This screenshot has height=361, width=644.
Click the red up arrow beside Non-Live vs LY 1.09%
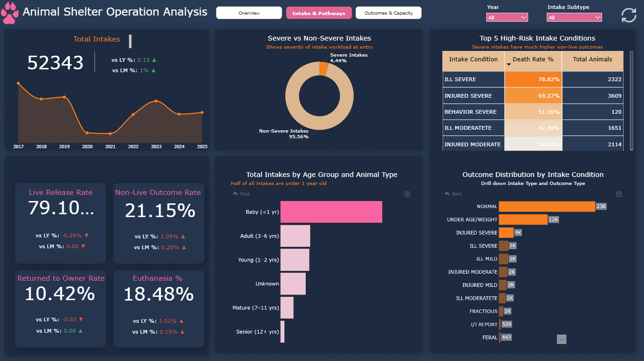coord(183,236)
